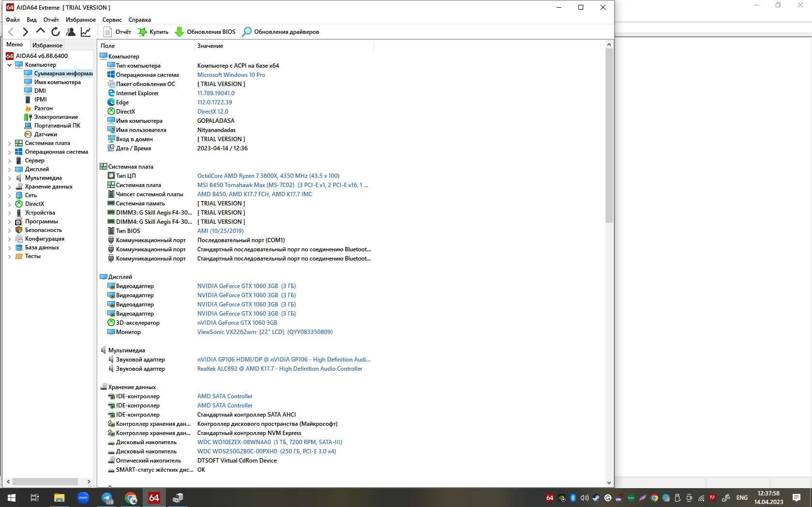Open the user/favorites toolbar icon
812x507 pixels.
click(71, 32)
